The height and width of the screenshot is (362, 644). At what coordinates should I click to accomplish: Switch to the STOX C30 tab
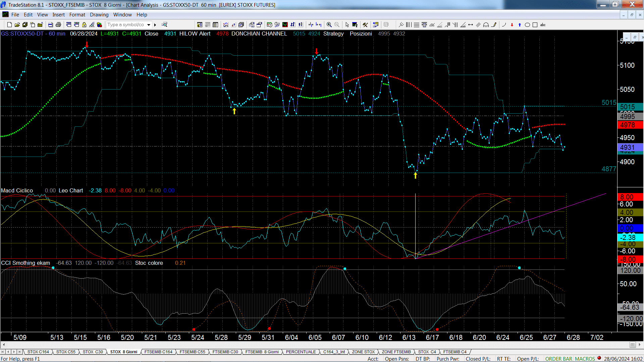coord(93,352)
